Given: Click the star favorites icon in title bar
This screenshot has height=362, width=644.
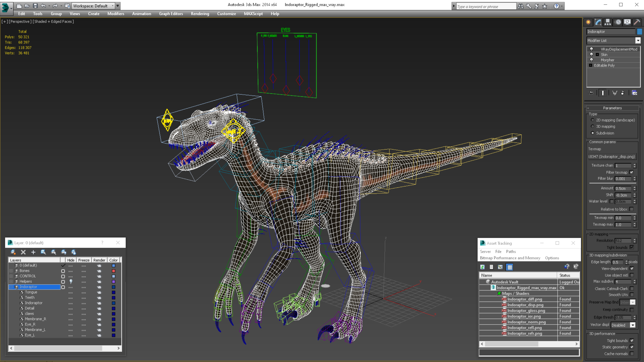Looking at the screenshot, I should [x=545, y=6].
